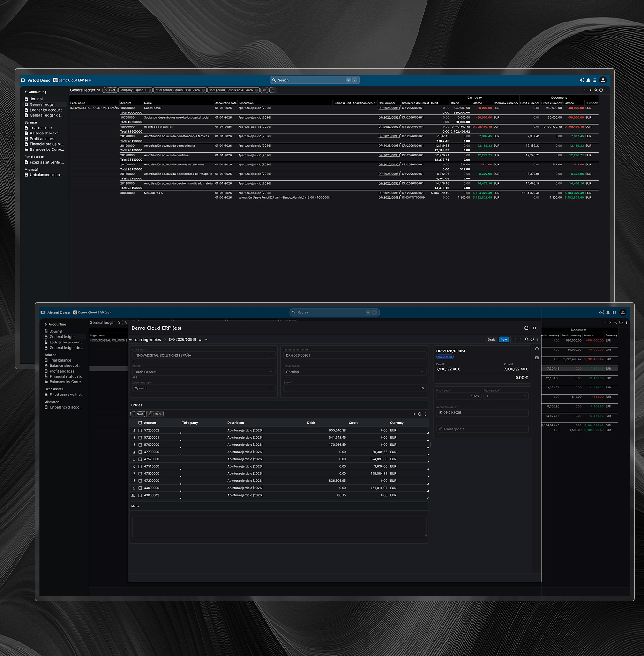644x656 pixels.
Task: Remove the Initial period filter chip
Action: point(204,90)
